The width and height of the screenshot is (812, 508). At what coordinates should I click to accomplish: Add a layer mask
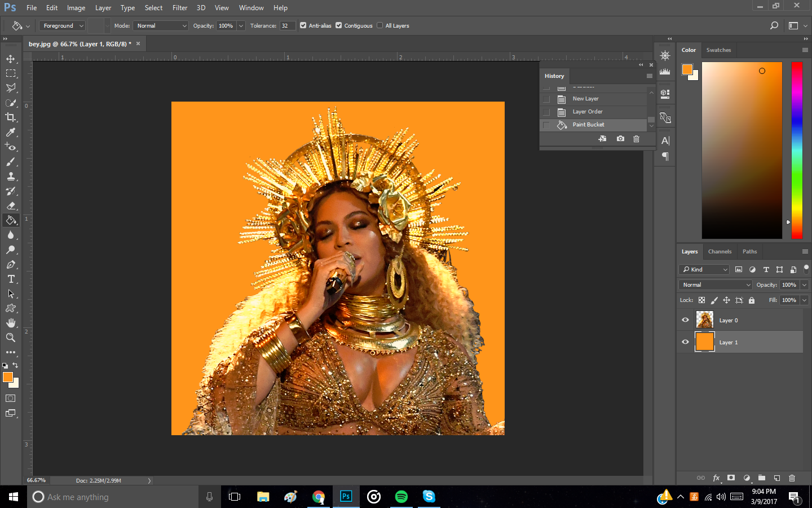pos(731,478)
